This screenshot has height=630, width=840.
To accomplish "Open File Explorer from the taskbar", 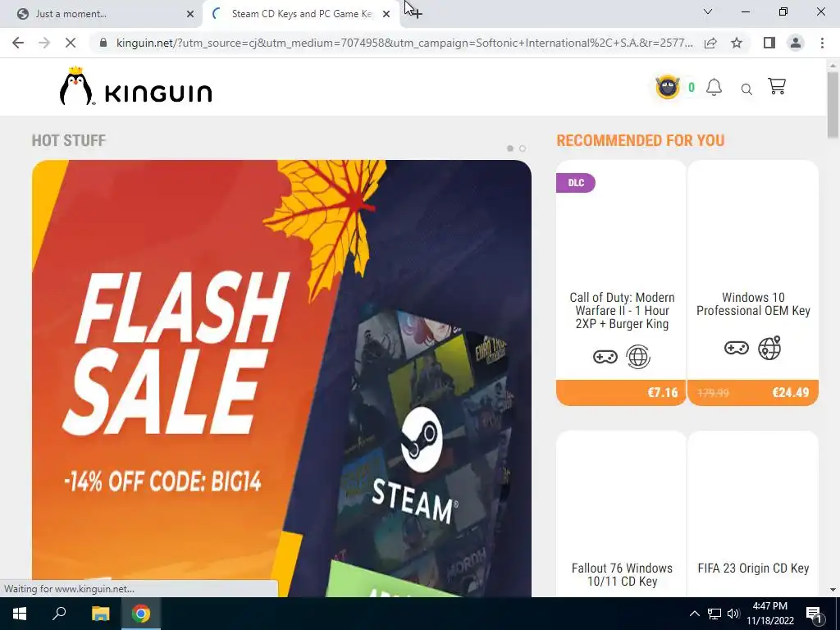I will tap(100, 614).
